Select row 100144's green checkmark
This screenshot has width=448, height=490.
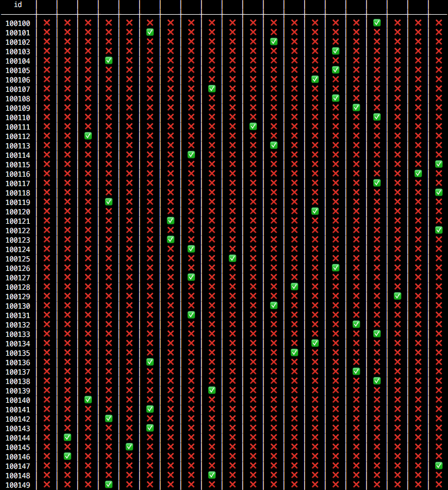[67, 438]
